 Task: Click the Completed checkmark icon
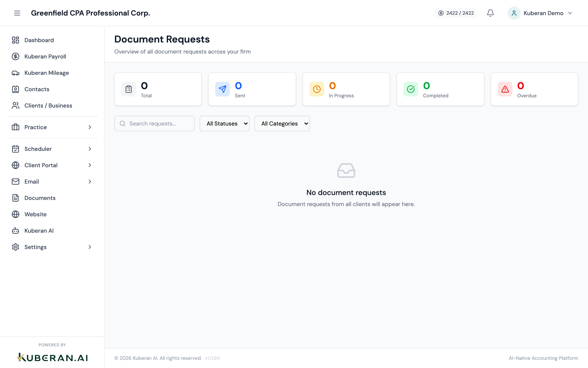click(411, 89)
